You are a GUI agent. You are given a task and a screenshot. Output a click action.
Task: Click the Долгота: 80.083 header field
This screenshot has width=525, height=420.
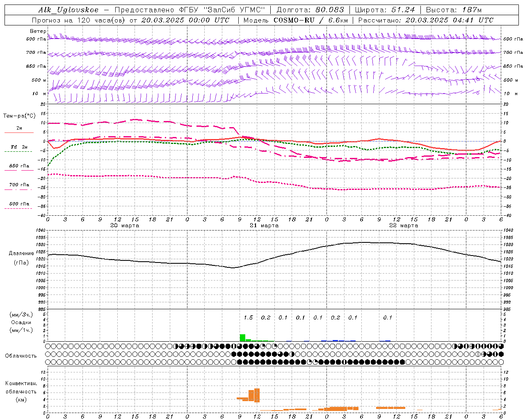point(310,10)
